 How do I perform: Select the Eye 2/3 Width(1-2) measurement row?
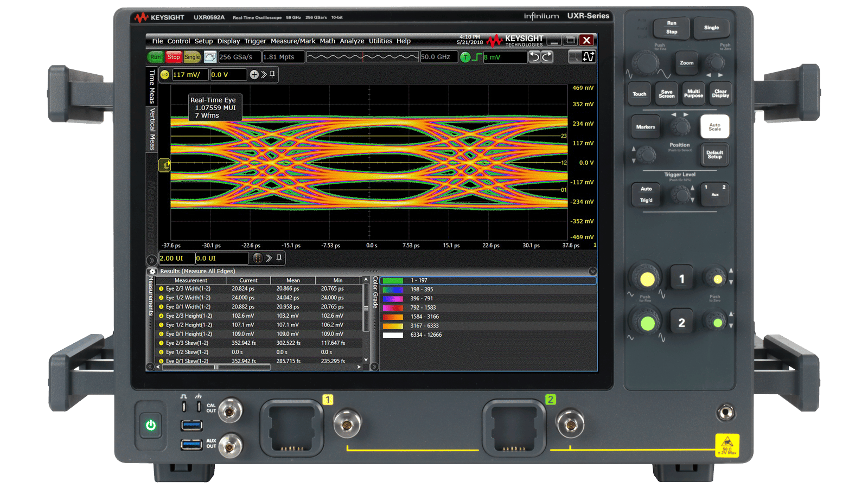coord(259,288)
